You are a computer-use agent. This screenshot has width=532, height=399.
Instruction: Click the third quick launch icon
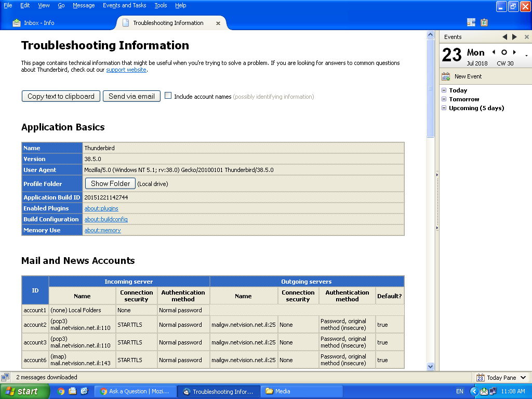coord(84,391)
